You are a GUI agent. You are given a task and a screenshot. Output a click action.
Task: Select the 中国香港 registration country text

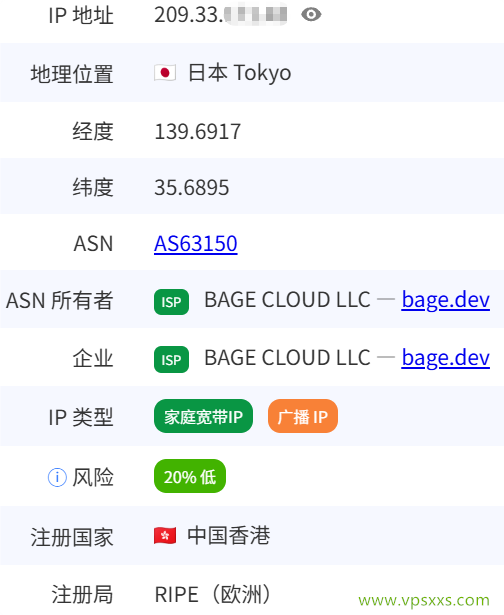229,536
